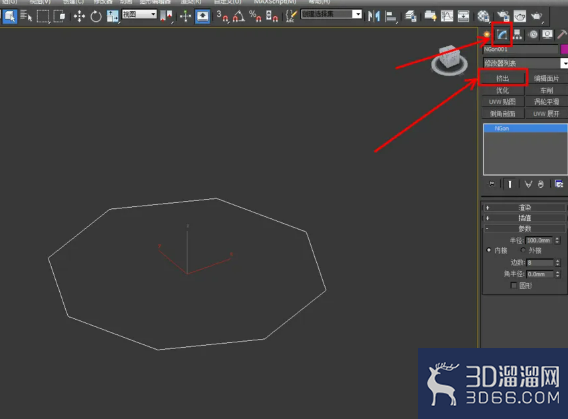This screenshot has height=419, width=568.
Task: Click the UVW 贴图 modifier button
Action: (502, 102)
